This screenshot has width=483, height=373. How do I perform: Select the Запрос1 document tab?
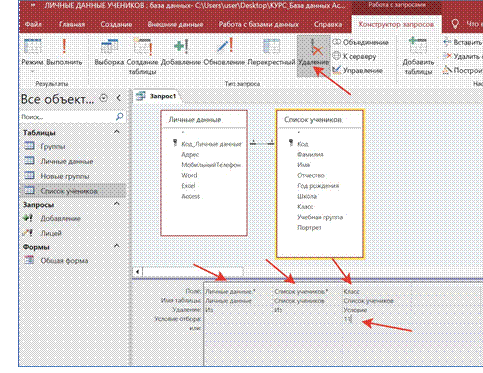point(157,96)
